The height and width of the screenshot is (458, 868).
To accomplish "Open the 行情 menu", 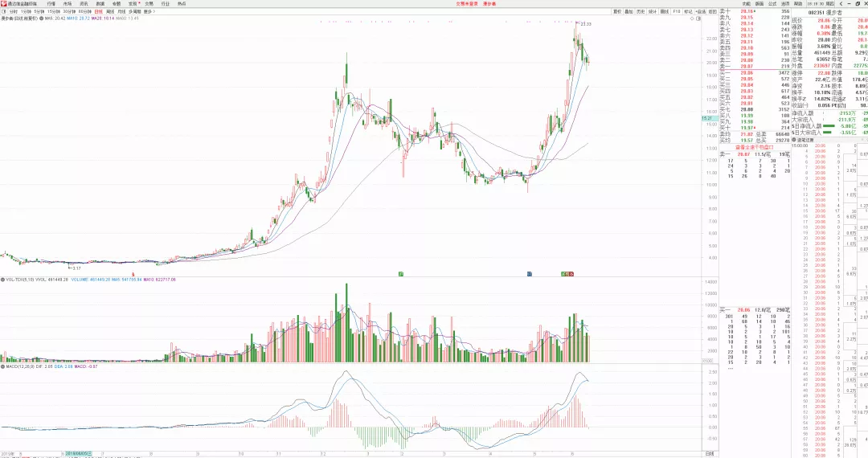I will (51, 3).
